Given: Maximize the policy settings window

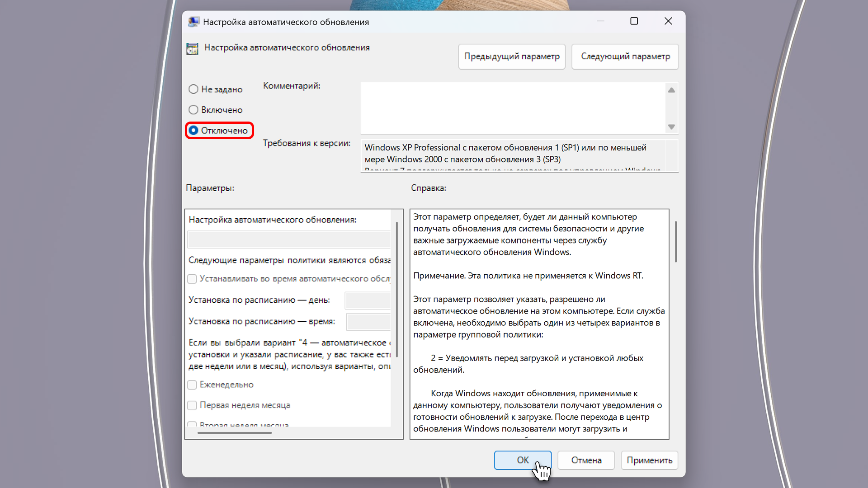Looking at the screenshot, I should pos(634,21).
